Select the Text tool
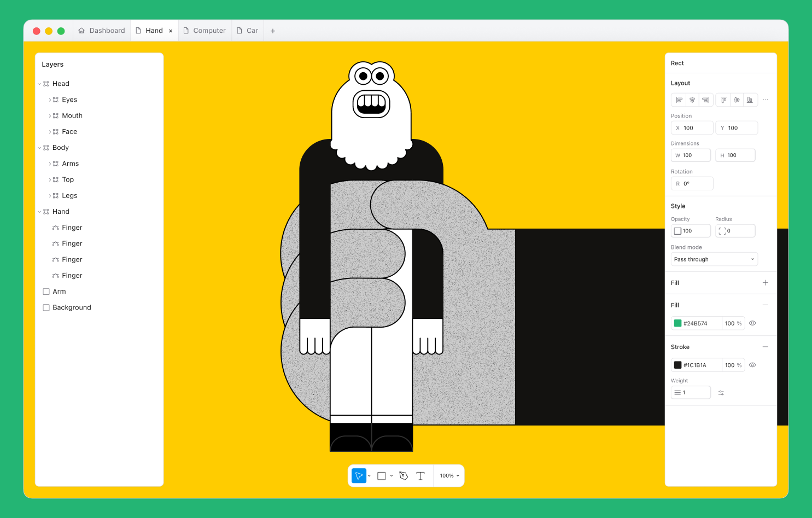812x518 pixels. pyautogui.click(x=420, y=476)
